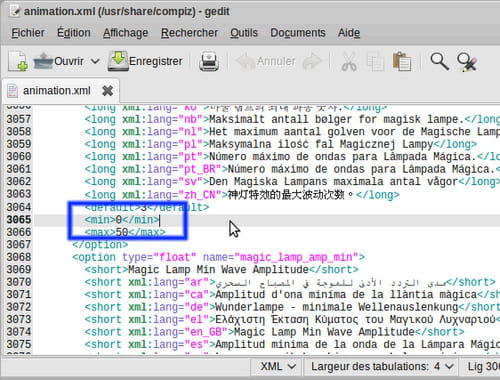The width and height of the screenshot is (500, 380).
Task: Open find and replace icon
Action: [467, 62]
